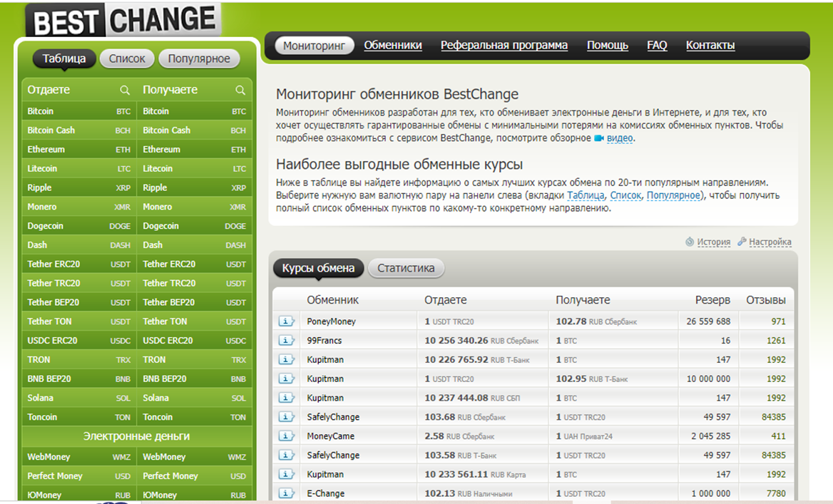Viewport: 833px width, 504px height.
Task: Select Dash in Получаете column
Action: [195, 245]
